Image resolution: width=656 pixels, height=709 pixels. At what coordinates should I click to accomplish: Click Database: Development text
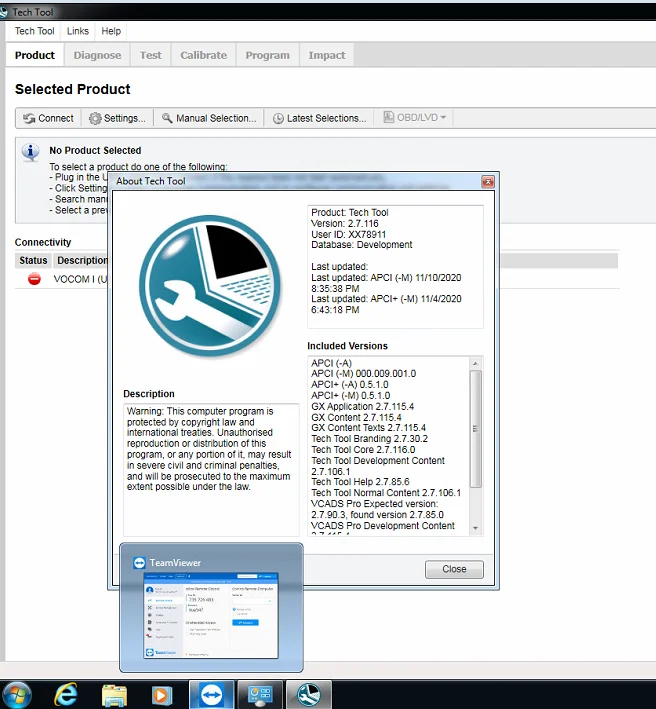coord(362,245)
